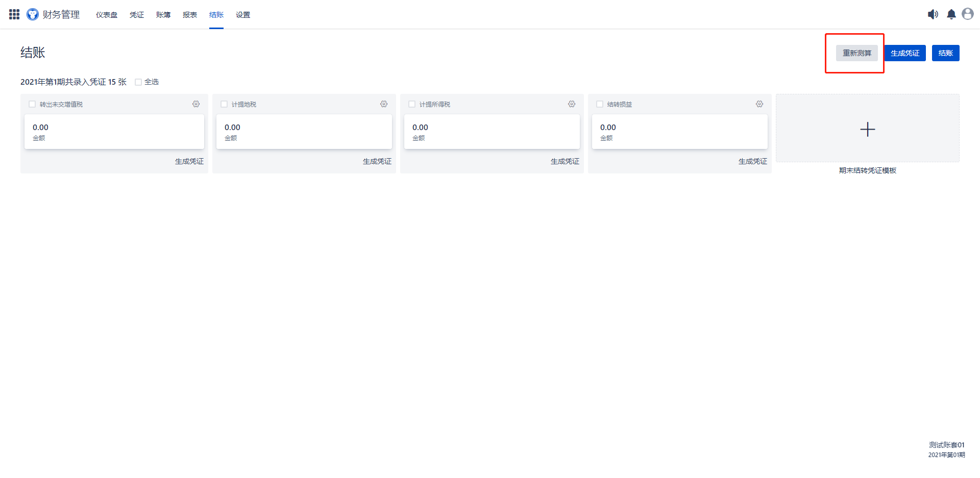980x478 pixels.
Task: Open the 报表 menu
Action: [x=190, y=15]
